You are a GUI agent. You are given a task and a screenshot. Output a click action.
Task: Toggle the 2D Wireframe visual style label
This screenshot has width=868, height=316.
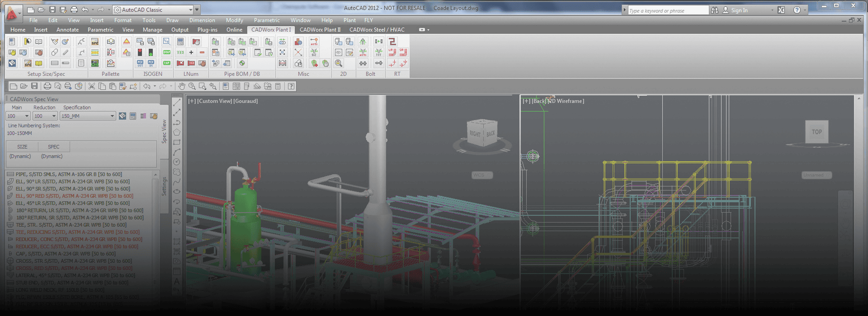coord(566,101)
